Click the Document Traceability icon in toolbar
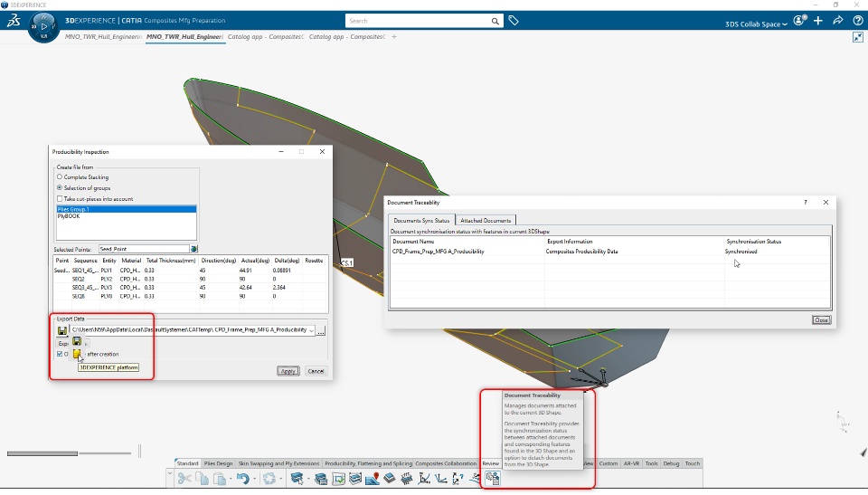Viewport: 868px width, 495px height. click(x=492, y=478)
